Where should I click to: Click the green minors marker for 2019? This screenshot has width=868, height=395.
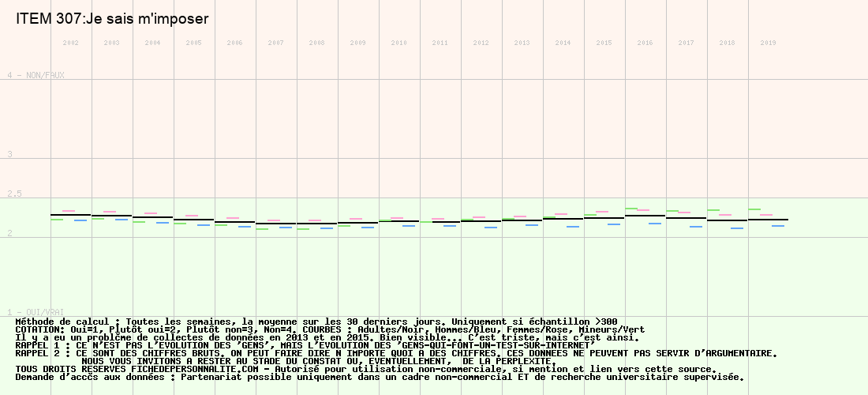click(754, 209)
